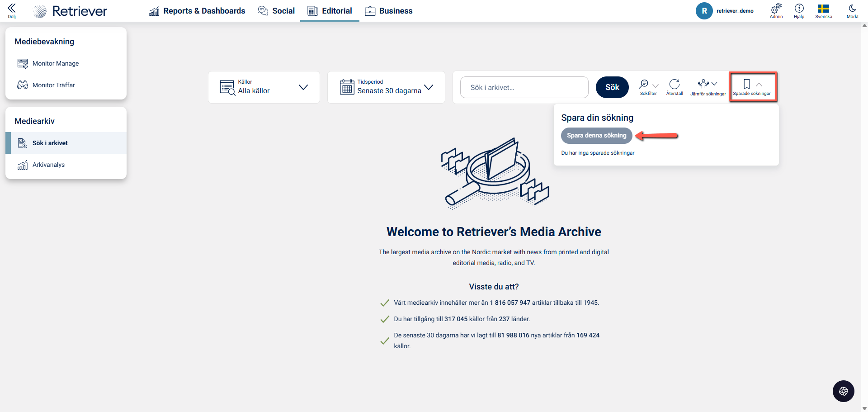Viewport: 868px width, 412px height.
Task: Collapse the Sparade sökningar panel
Action: (x=752, y=87)
